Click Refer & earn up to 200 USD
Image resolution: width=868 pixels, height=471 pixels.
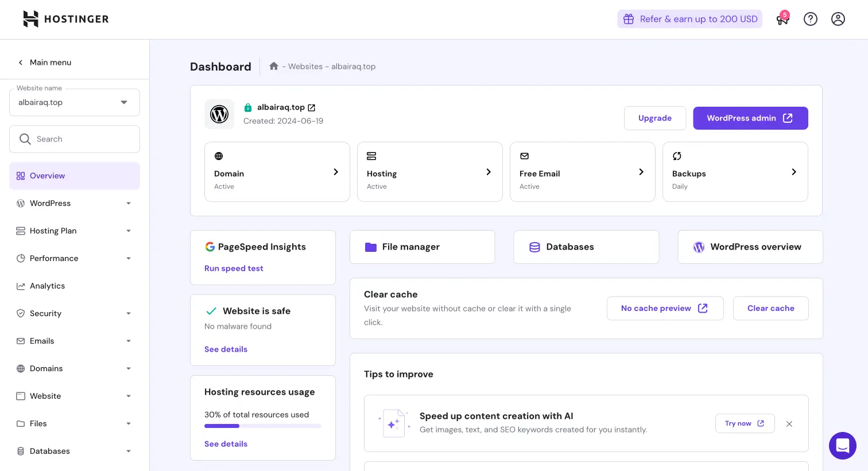pyautogui.click(x=690, y=19)
